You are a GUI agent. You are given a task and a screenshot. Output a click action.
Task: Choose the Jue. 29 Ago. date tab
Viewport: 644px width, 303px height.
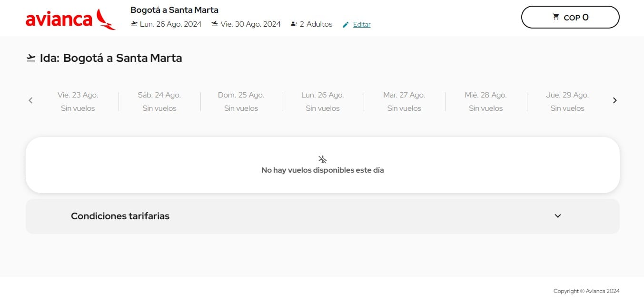(x=567, y=101)
